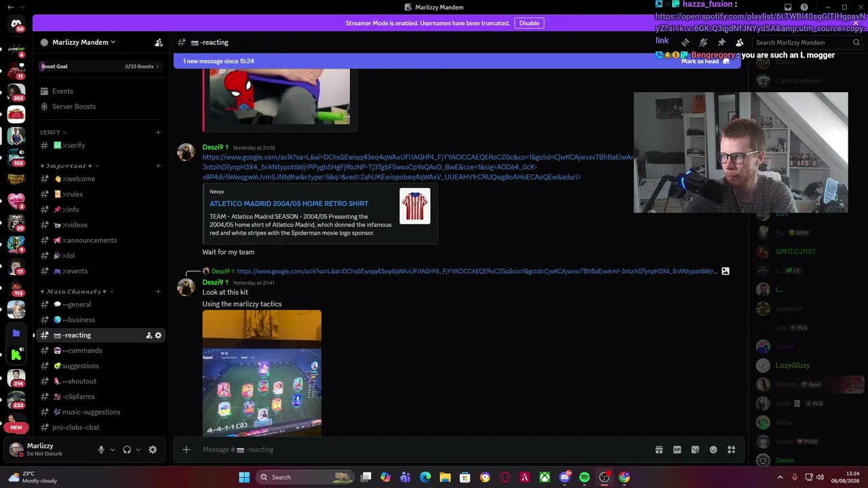Open the general channel
Screen dimensions: 868x488
(x=100, y=304)
